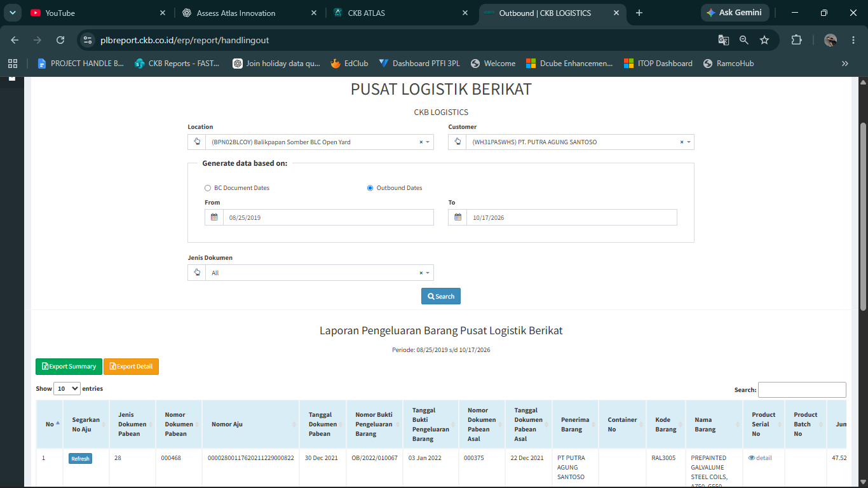Viewport: 868px width, 488px height.
Task: Click the hand pointer icon beside Location
Action: (197, 142)
